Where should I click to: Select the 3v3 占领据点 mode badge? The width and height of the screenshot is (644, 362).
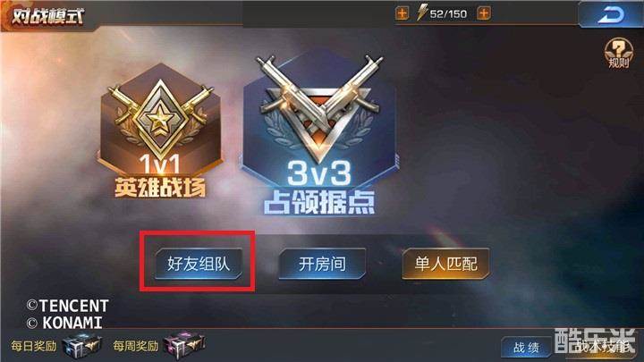pos(319,135)
